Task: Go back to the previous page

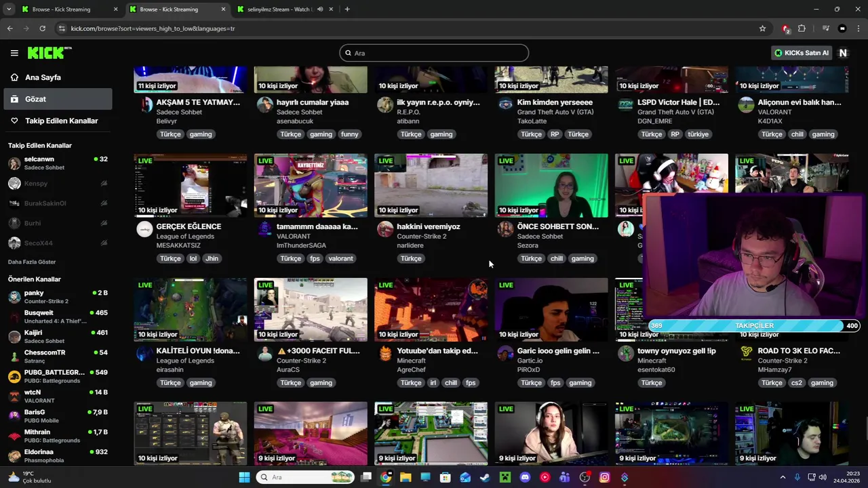Action: coord(9,28)
